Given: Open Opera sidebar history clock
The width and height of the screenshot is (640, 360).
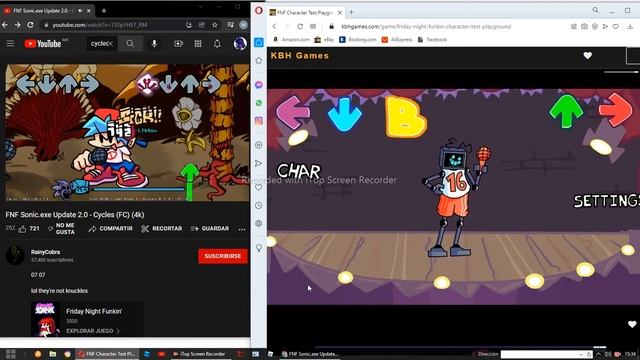Looking at the screenshot, I should click(258, 205).
